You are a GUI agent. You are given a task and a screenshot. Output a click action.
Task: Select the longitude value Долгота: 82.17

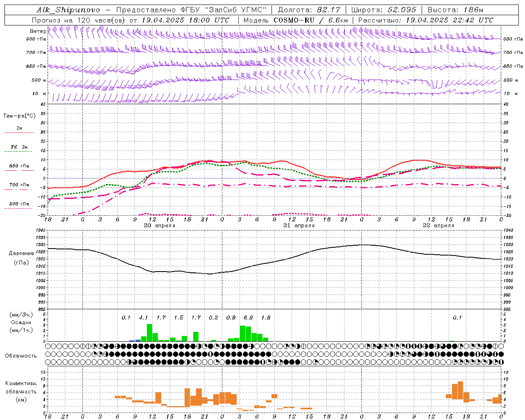point(309,10)
